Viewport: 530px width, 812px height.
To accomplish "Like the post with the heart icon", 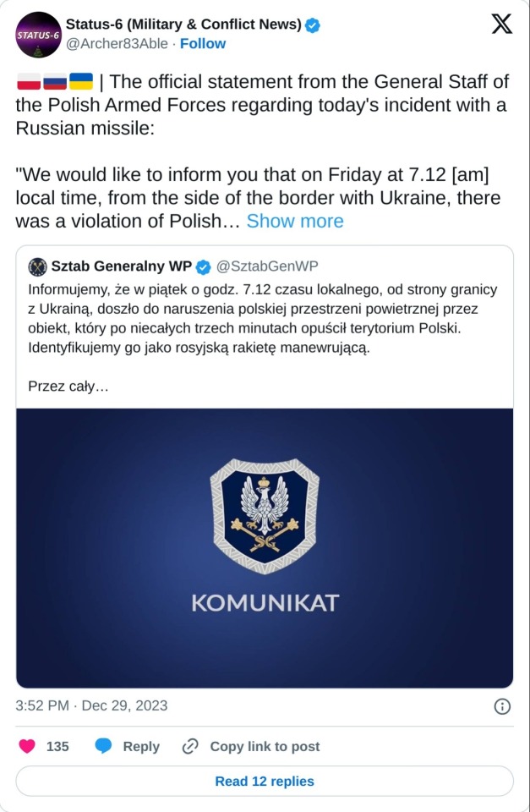I will tap(27, 746).
